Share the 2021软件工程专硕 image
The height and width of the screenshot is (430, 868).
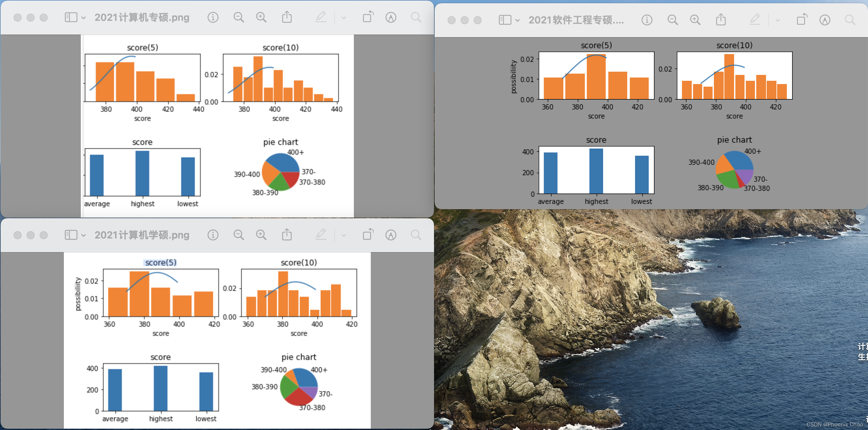pos(721,20)
